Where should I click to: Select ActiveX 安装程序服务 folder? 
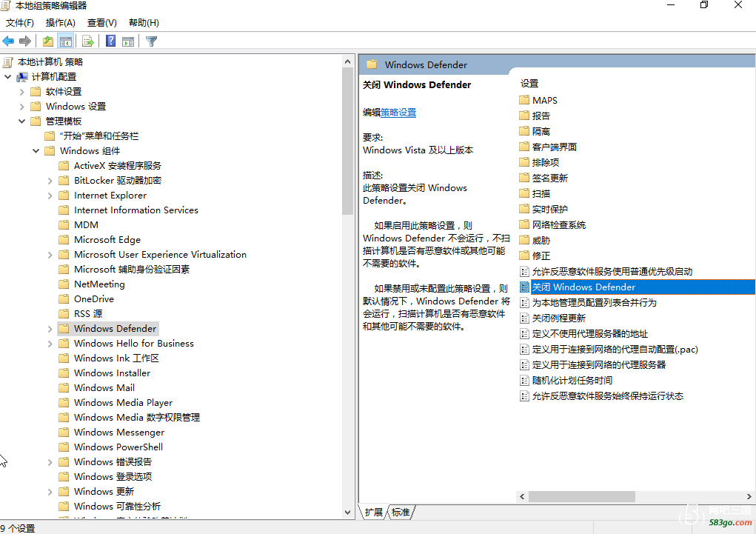(x=118, y=165)
